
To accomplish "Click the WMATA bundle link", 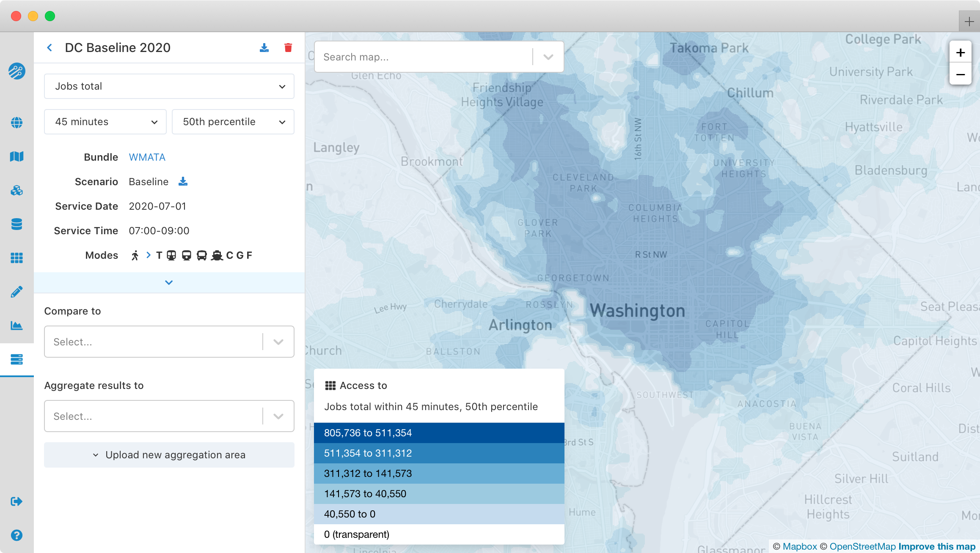I will point(147,157).
